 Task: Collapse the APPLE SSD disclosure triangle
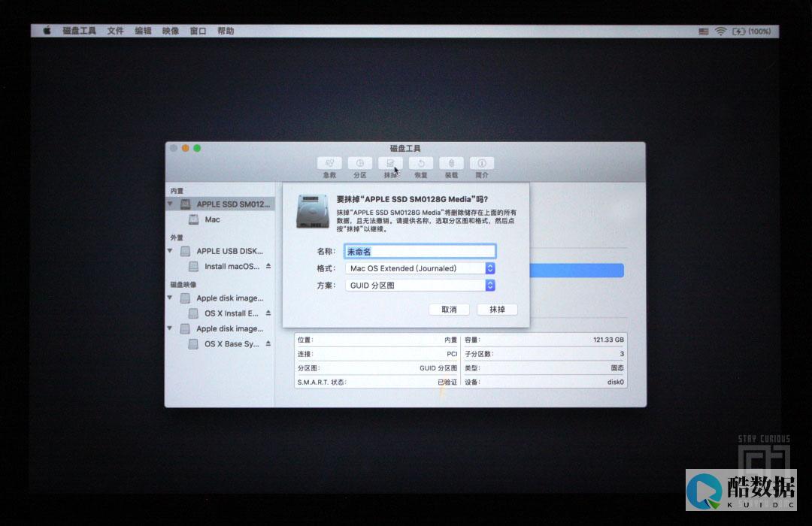[170, 204]
